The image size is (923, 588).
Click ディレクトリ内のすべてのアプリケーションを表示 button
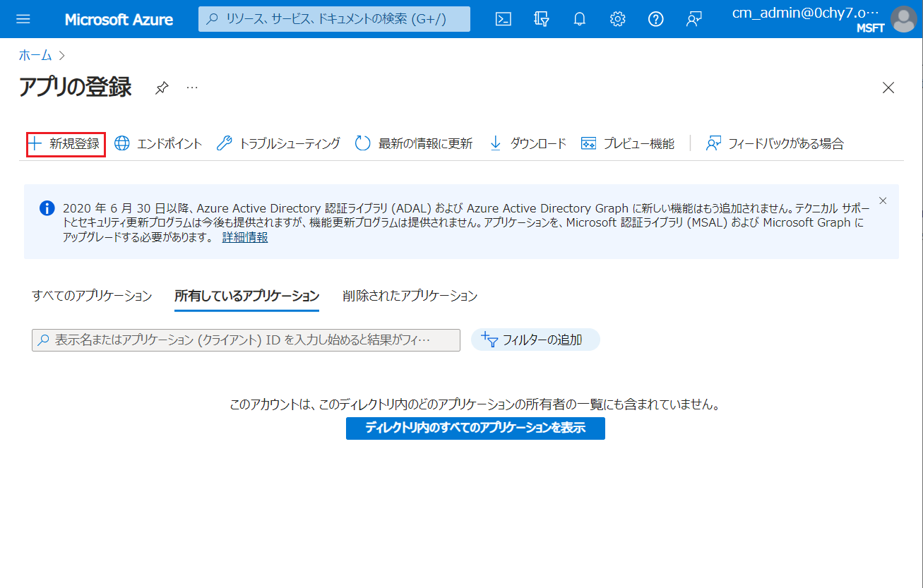tap(475, 428)
